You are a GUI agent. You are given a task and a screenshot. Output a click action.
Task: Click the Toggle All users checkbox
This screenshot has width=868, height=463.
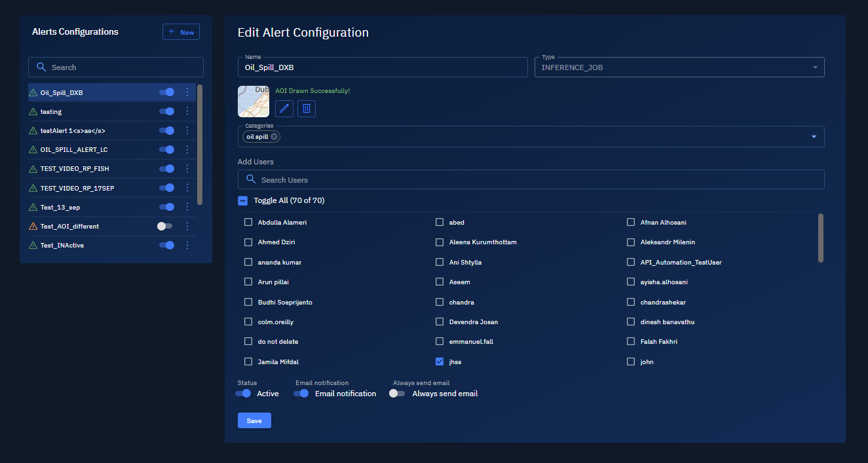(243, 201)
